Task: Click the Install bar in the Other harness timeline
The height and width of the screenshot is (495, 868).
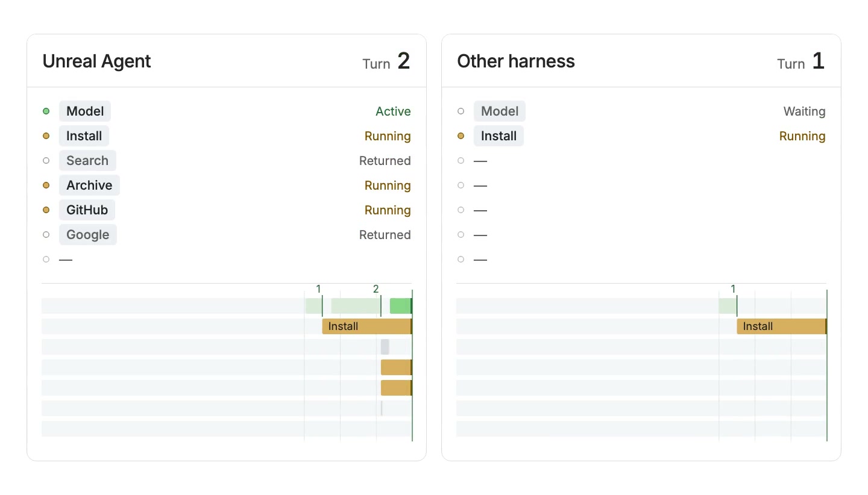Action: pos(782,326)
